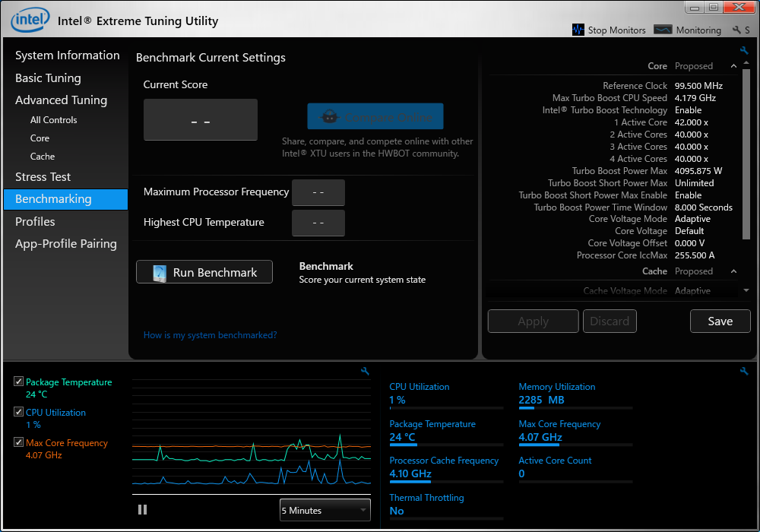This screenshot has height=532, width=760.
Task: Click the Stop Monitors waveform icon
Action: point(578,30)
